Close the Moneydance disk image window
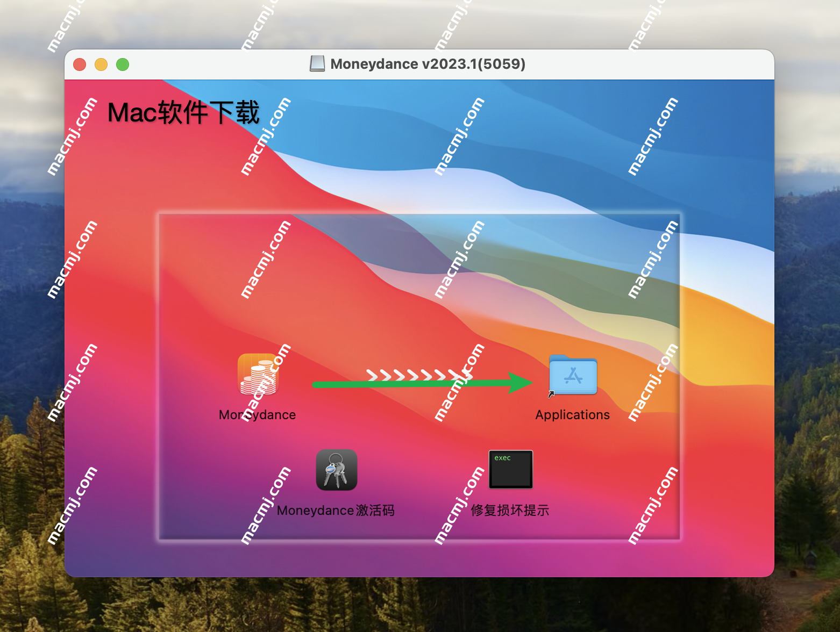 80,64
